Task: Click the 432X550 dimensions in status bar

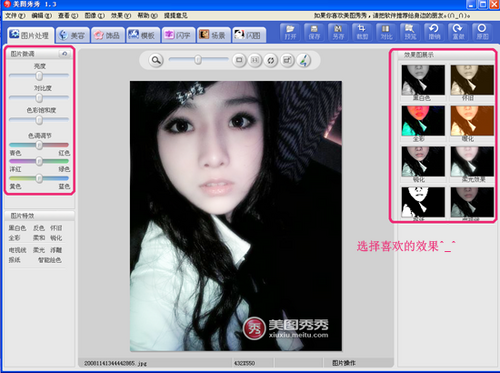Action: [x=244, y=363]
